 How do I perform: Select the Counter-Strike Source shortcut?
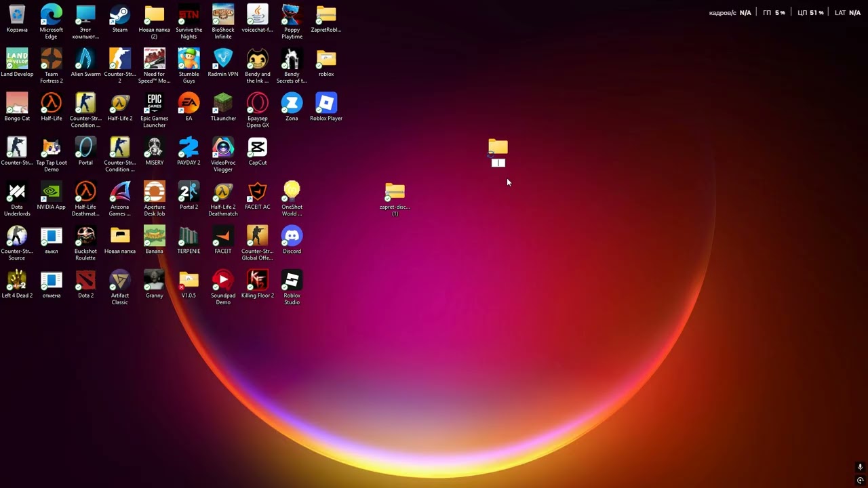[x=17, y=236]
